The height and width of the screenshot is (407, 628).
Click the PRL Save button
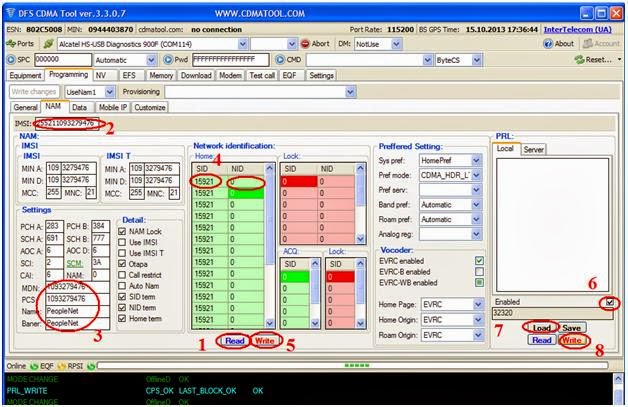pyautogui.click(x=572, y=328)
